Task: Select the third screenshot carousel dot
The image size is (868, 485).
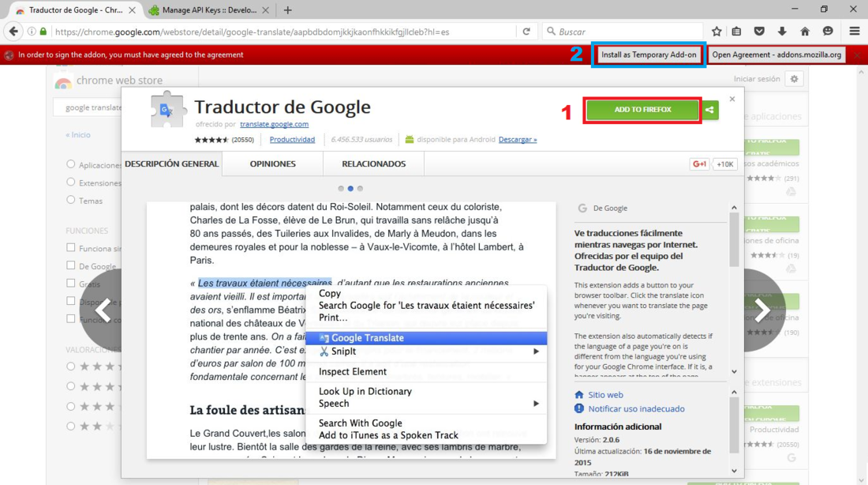Action: (361, 189)
